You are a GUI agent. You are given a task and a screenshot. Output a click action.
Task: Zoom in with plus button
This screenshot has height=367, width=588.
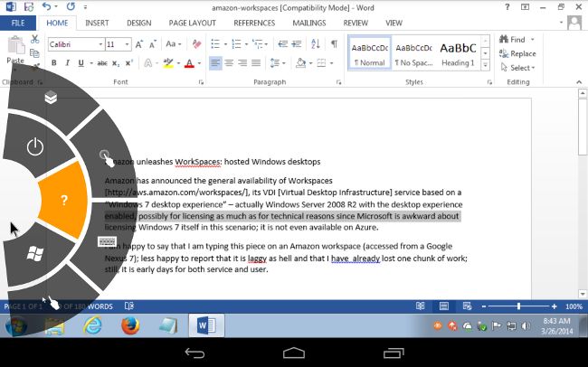pos(554,306)
